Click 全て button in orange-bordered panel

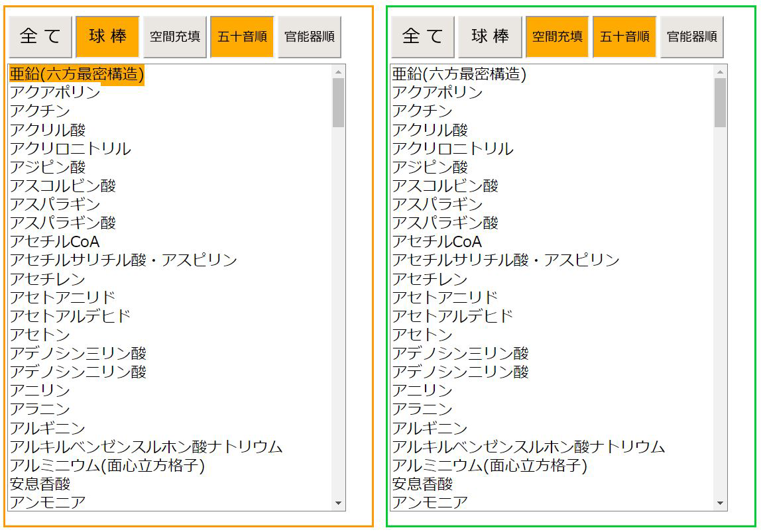(x=40, y=36)
